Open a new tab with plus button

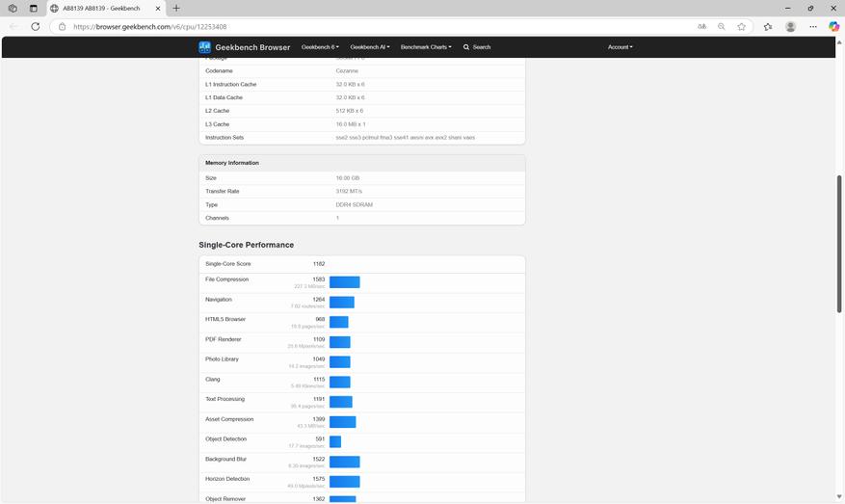tap(176, 8)
